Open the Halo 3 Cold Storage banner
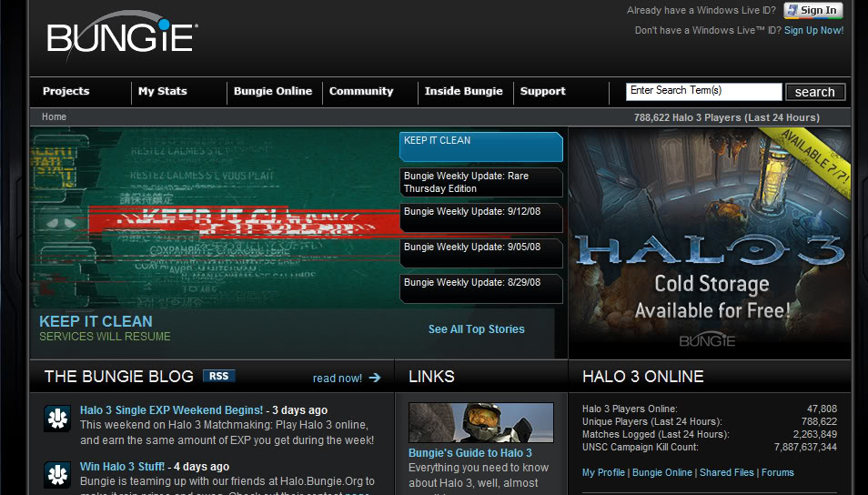This screenshot has width=868, height=495. pyautogui.click(x=710, y=243)
